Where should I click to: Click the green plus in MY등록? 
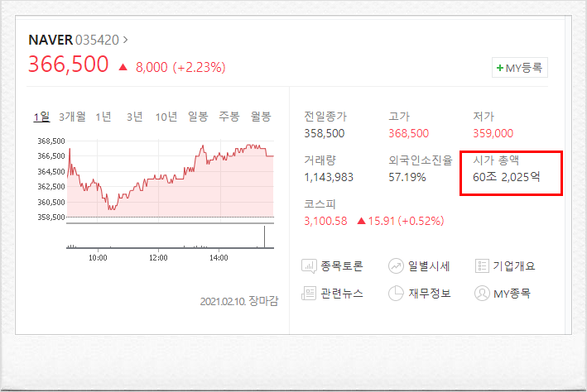tap(499, 68)
